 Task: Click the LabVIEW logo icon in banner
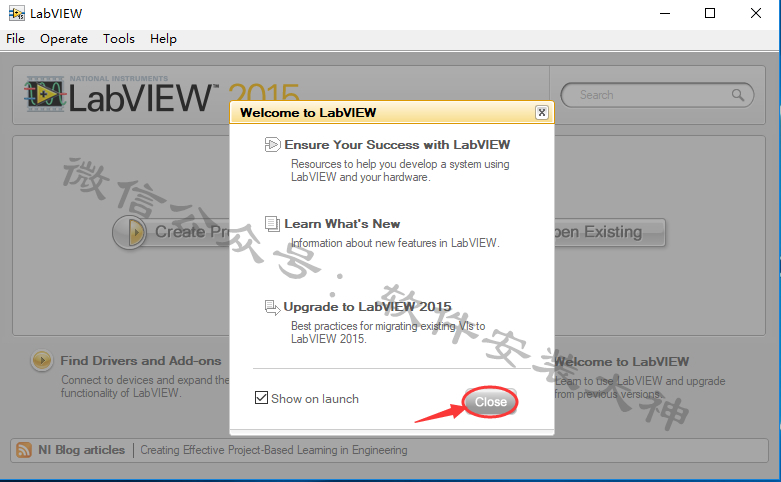click(45, 94)
